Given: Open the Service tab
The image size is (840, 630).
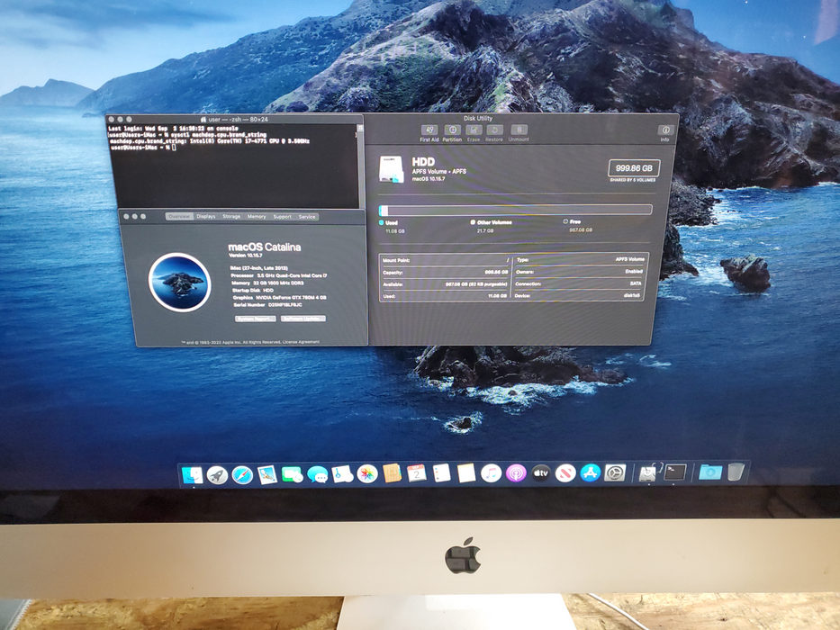Looking at the screenshot, I should point(307,216).
